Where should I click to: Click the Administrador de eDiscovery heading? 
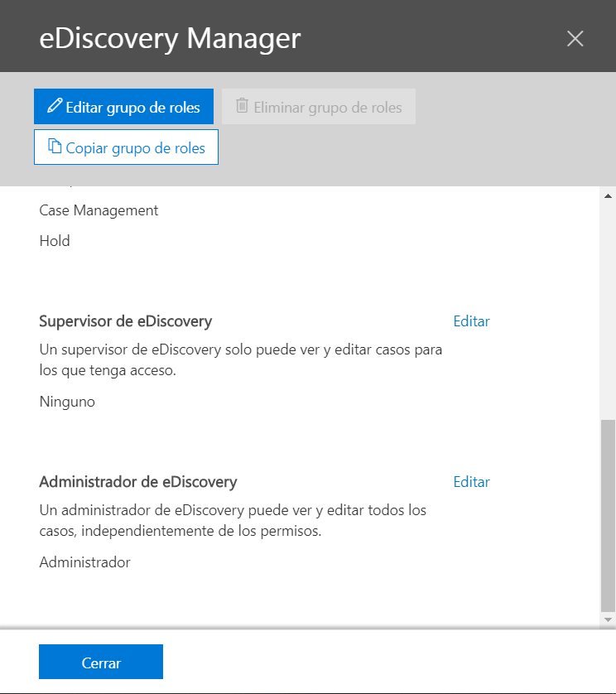click(x=138, y=482)
